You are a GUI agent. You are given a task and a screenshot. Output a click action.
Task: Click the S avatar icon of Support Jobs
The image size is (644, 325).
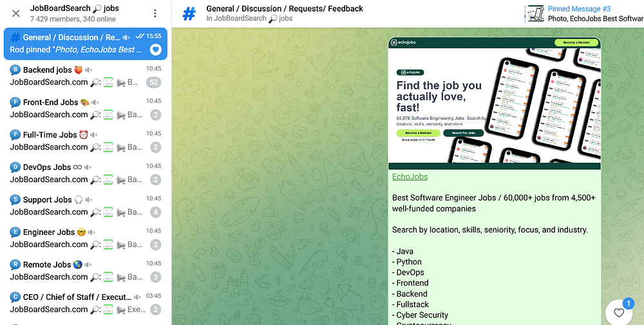15,200
